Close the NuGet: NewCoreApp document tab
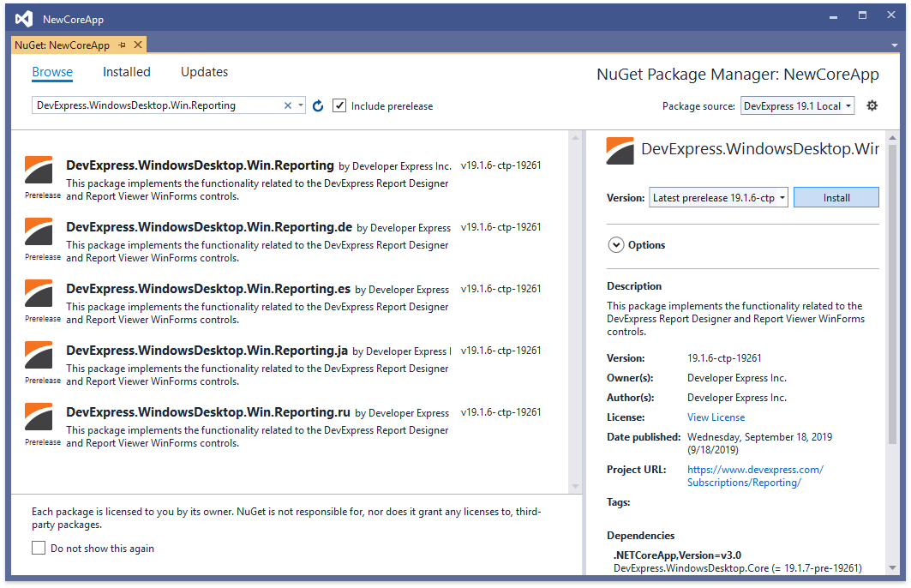The height and width of the screenshot is (588, 911). click(x=137, y=45)
